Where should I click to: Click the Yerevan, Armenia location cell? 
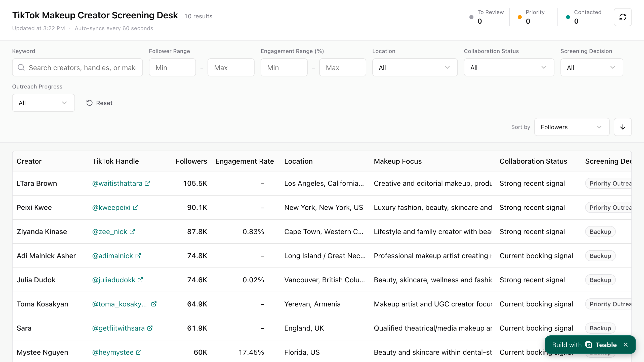[312, 304]
